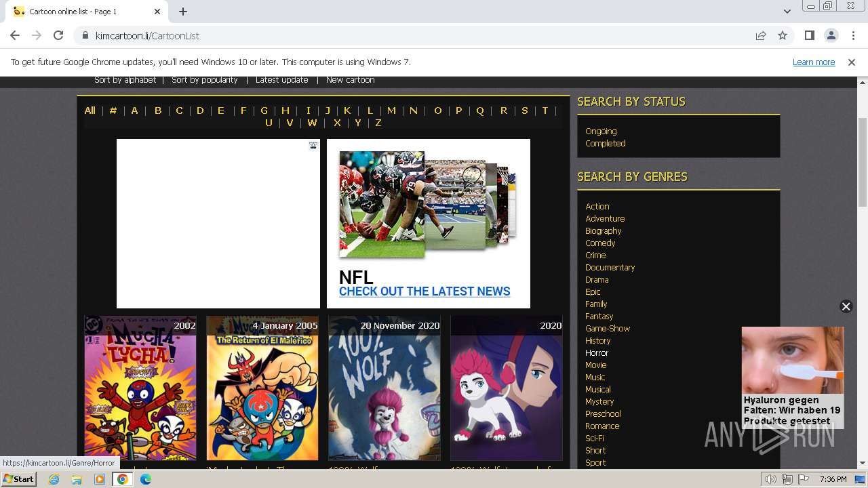This screenshot has height=488, width=868.
Task: Browse the Action genre
Action: pyautogui.click(x=597, y=207)
